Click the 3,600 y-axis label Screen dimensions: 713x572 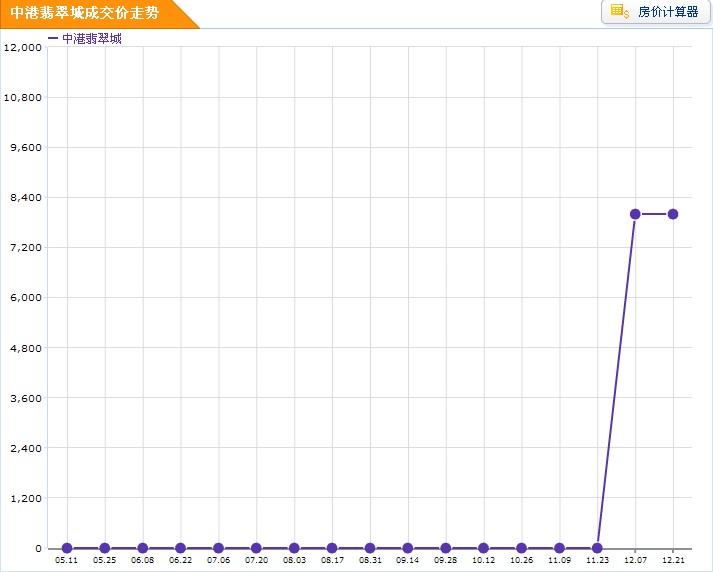click(x=26, y=398)
